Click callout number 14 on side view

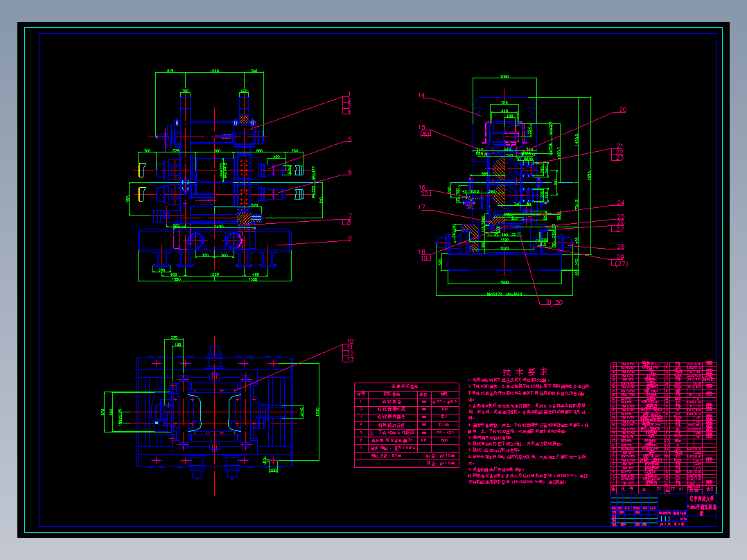coord(421,96)
